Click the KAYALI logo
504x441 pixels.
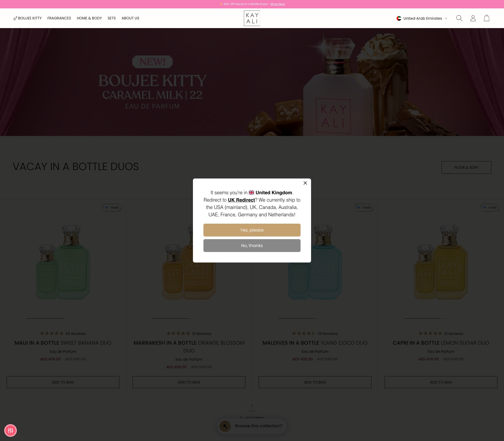pos(252,18)
